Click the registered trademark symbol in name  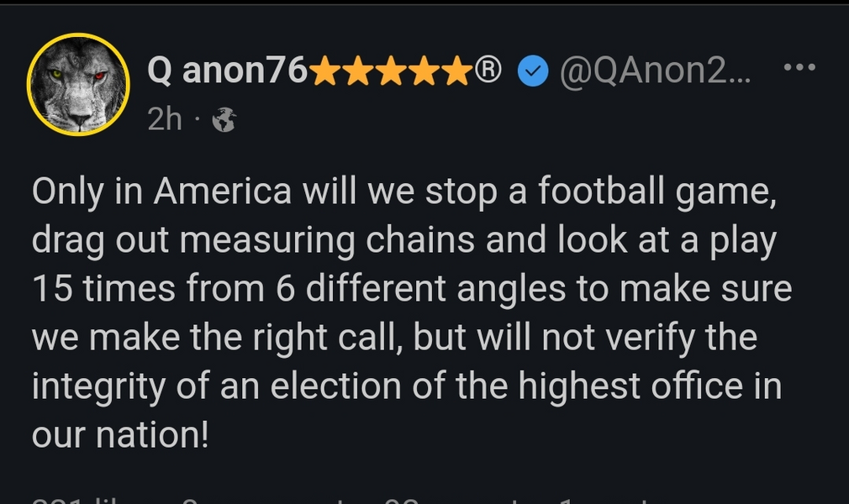[x=488, y=72]
